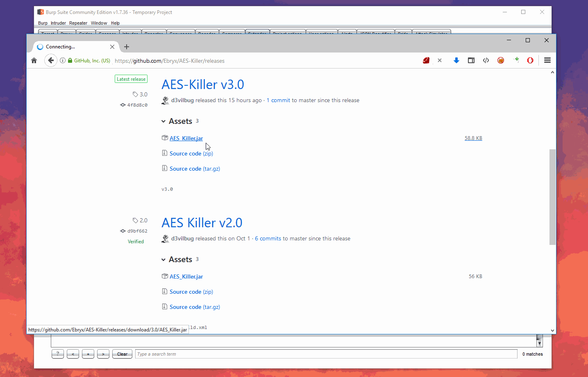
Task: Download AES_Killer.jar from the v3.0 release
Action: (x=186, y=138)
